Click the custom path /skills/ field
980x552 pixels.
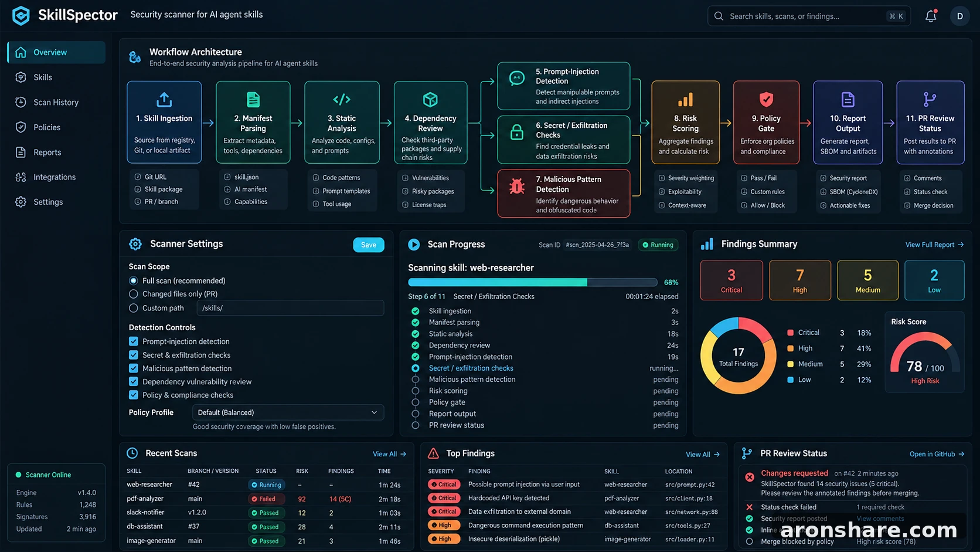point(290,308)
